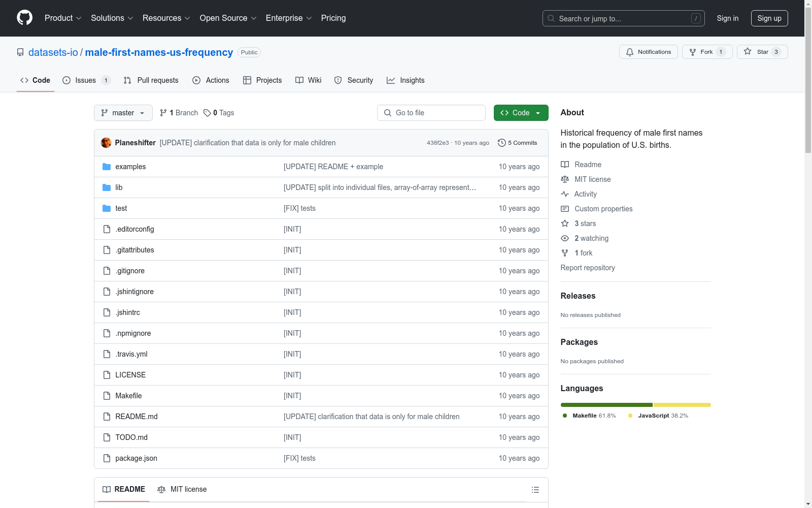Screen dimensions: 812x508
Task: Click the .editorconfig file icon
Action: [107, 229]
